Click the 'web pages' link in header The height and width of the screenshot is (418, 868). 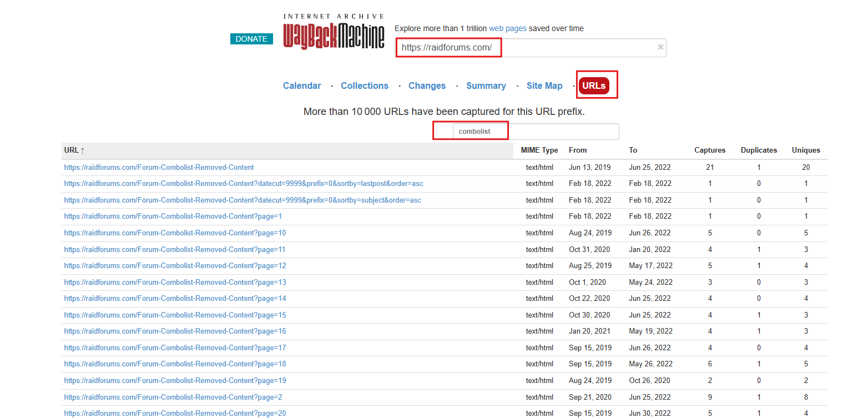507,28
